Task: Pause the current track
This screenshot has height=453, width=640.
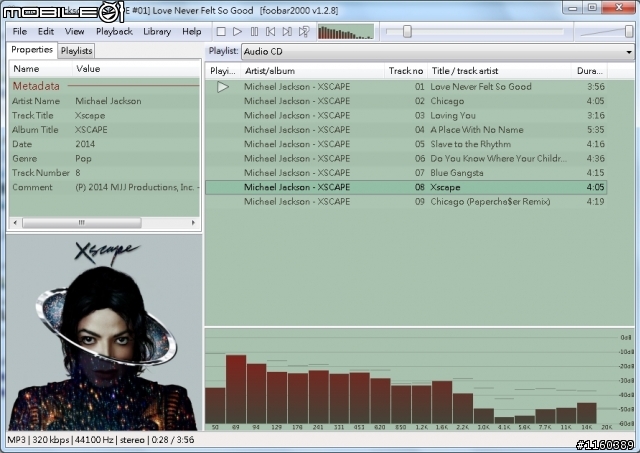Action: coord(254,31)
